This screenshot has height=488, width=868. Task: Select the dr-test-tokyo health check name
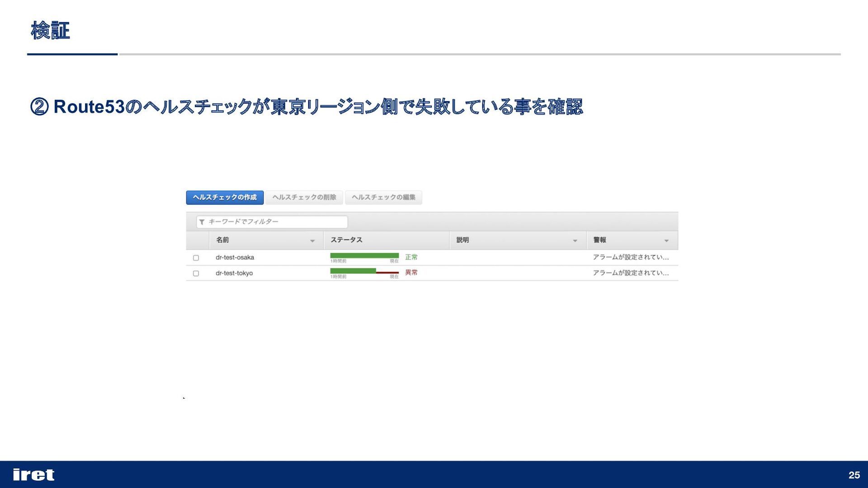pos(234,273)
